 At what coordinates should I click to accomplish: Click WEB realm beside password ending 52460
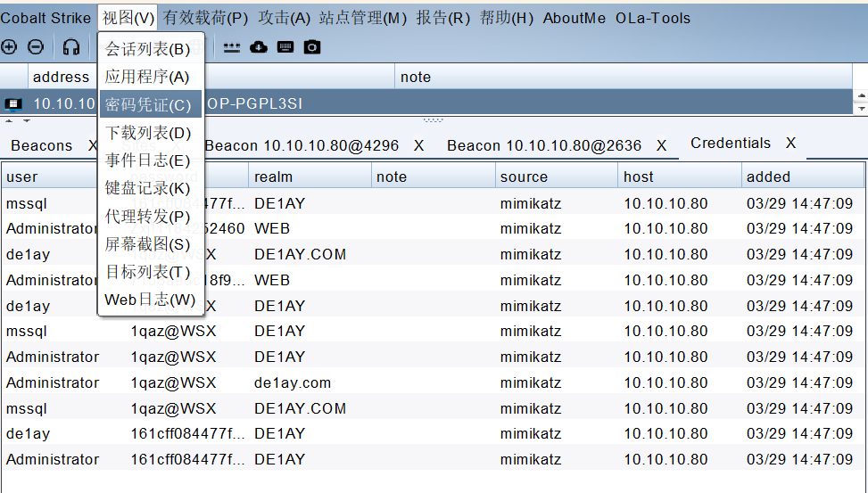pyautogui.click(x=272, y=228)
